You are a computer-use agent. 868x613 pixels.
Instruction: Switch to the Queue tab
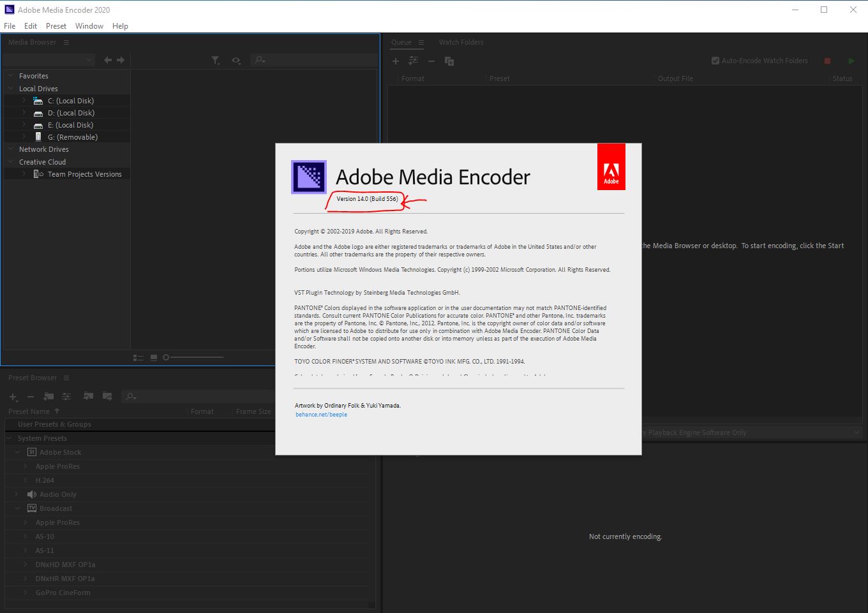pos(401,42)
